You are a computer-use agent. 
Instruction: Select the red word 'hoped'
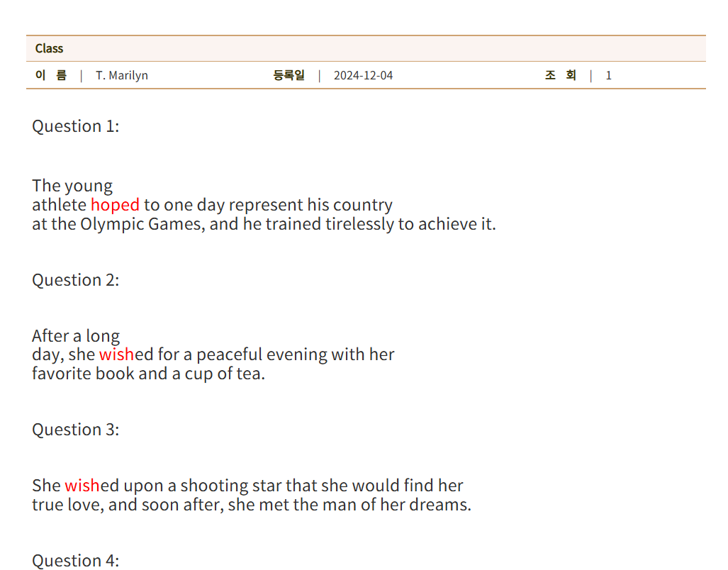click(115, 205)
